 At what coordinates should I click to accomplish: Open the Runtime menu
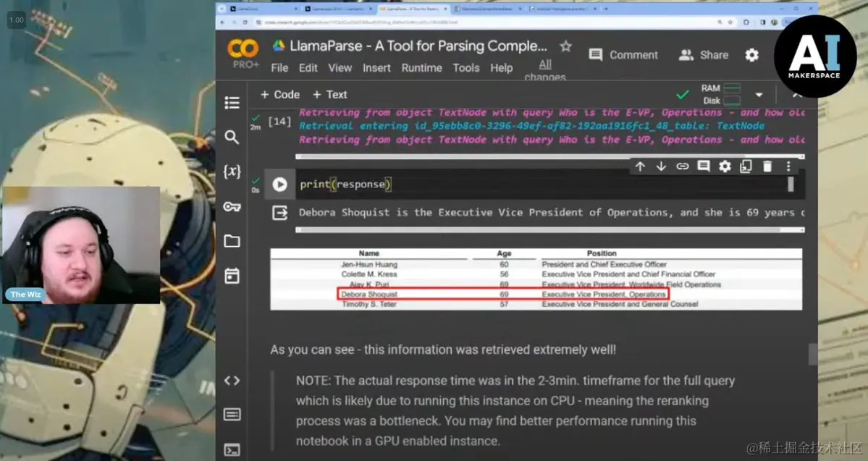(421, 68)
